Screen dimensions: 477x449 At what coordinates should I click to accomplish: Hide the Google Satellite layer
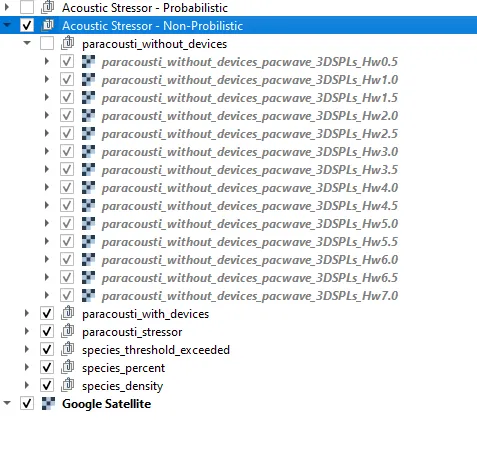point(27,404)
